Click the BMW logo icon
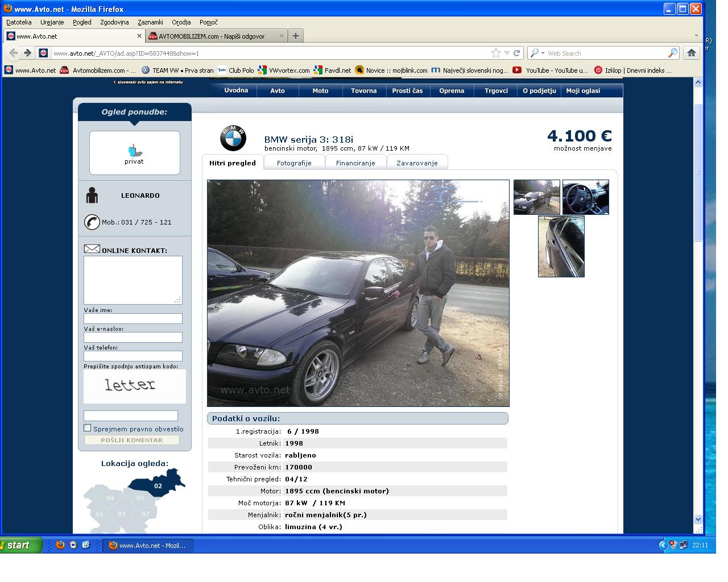 [x=233, y=138]
